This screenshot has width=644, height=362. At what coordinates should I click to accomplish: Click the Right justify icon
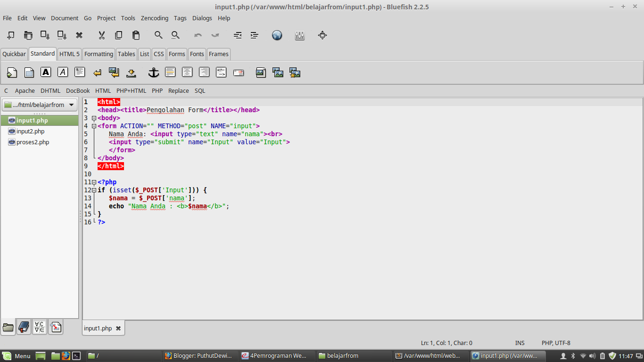(x=204, y=72)
